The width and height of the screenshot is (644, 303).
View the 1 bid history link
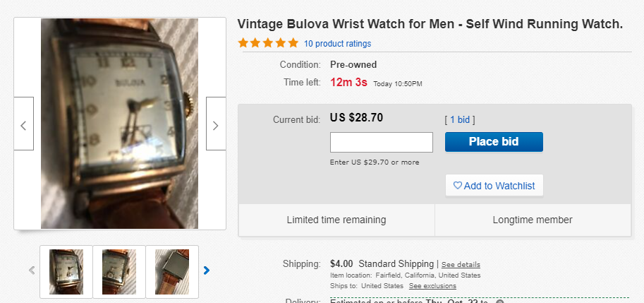click(458, 120)
